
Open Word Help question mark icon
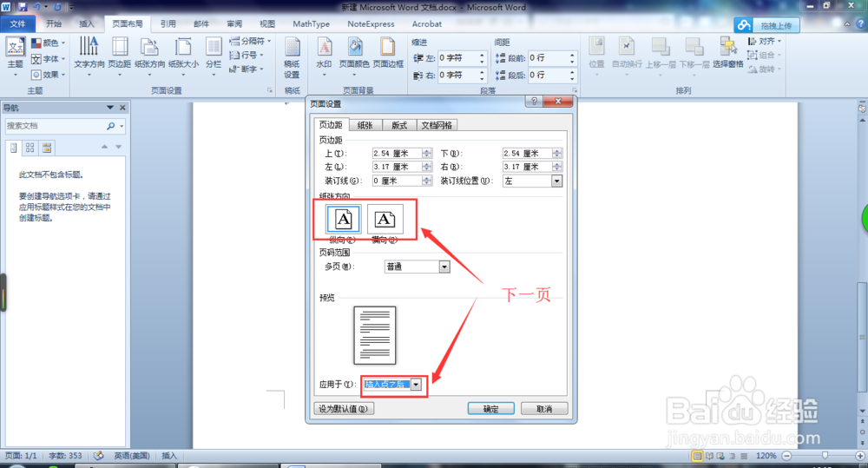click(x=860, y=23)
